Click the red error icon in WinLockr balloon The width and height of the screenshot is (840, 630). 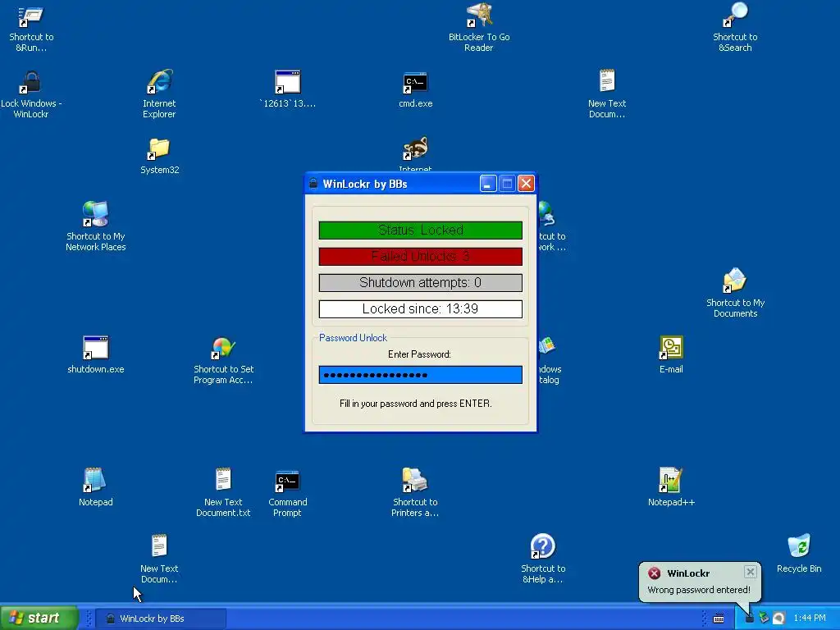point(654,573)
